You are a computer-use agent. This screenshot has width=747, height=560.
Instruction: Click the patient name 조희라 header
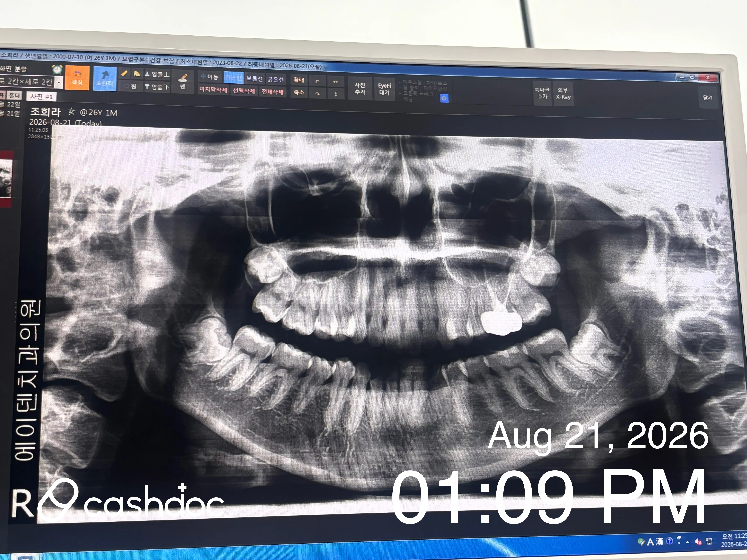coord(46,112)
